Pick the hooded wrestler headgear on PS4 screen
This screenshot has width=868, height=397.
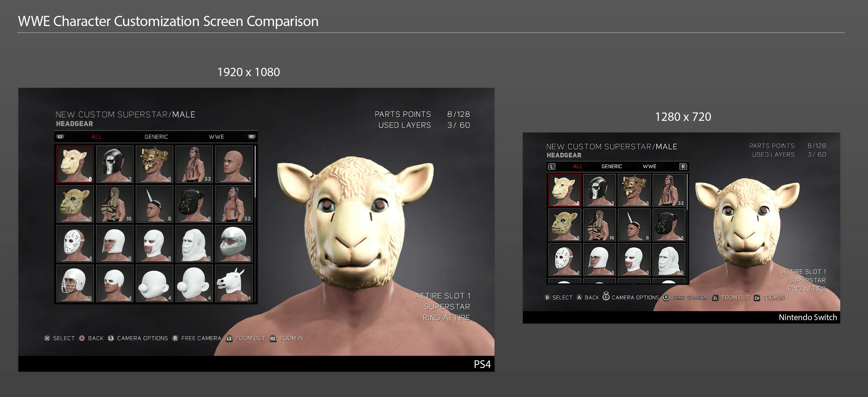coord(115,204)
